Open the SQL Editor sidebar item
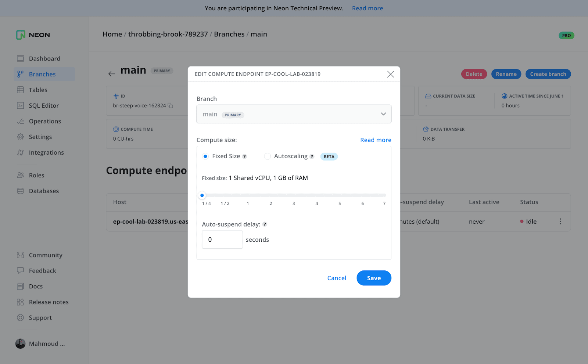The width and height of the screenshot is (588, 364). pos(44,106)
